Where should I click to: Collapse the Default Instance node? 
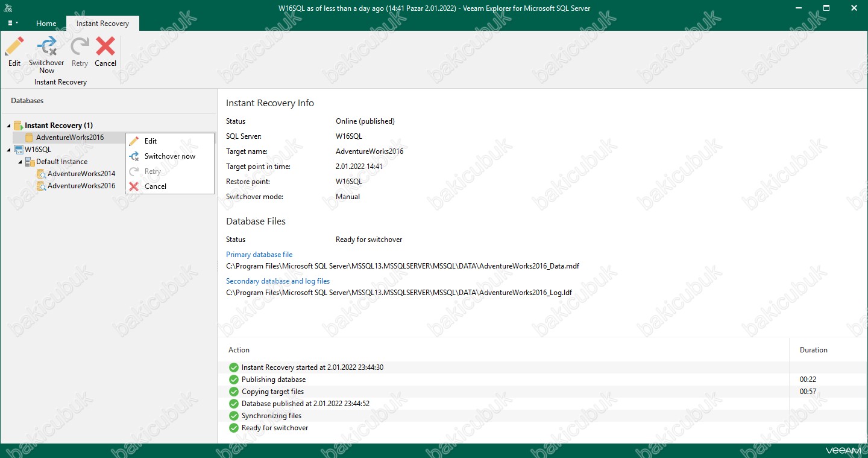click(20, 162)
